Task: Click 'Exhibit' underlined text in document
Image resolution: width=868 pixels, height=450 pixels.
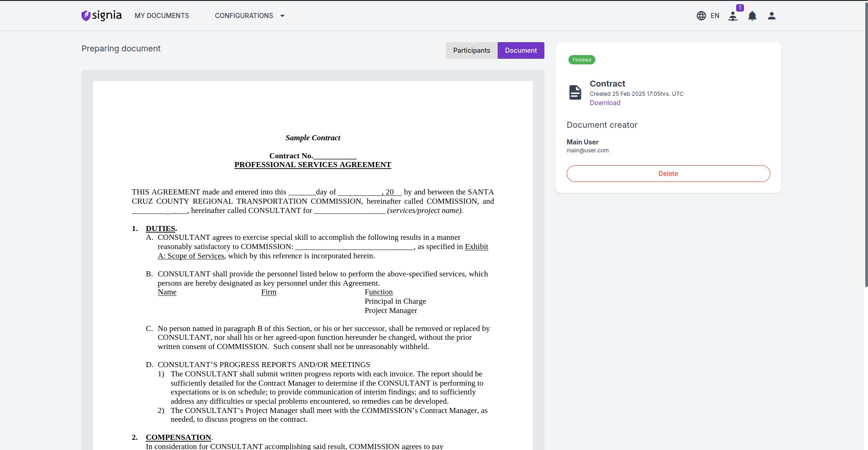Action: point(476,247)
